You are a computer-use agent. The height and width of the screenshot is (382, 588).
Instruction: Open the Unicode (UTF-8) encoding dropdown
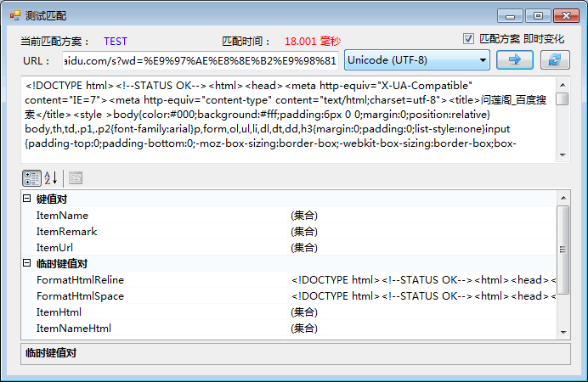coord(417,60)
